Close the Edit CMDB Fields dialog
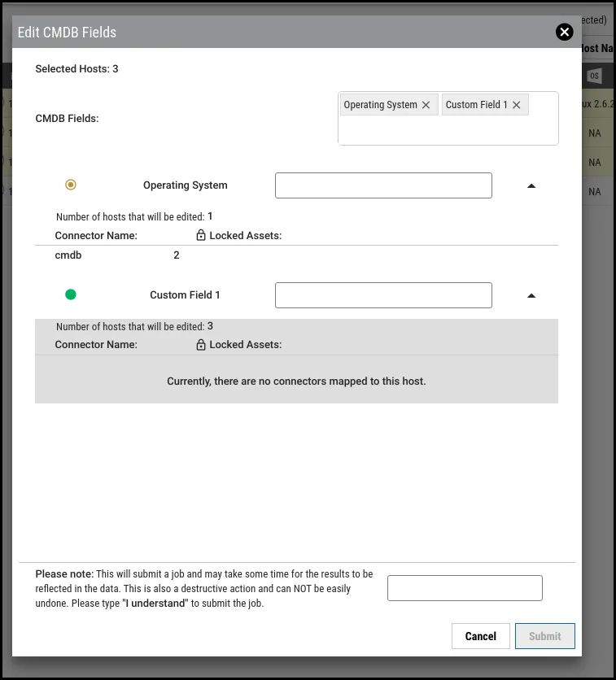Image resolution: width=616 pixels, height=680 pixels. click(564, 32)
